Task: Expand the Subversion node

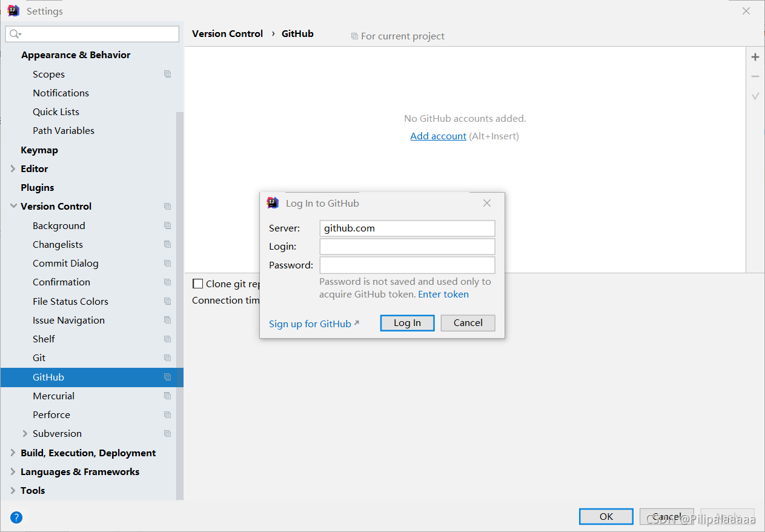Action: 25,433
